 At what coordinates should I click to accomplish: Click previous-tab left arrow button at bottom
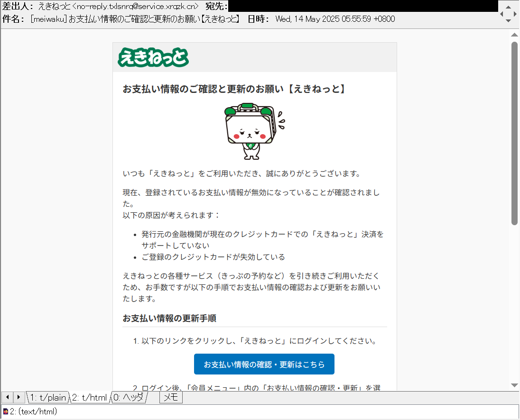click(x=7, y=397)
